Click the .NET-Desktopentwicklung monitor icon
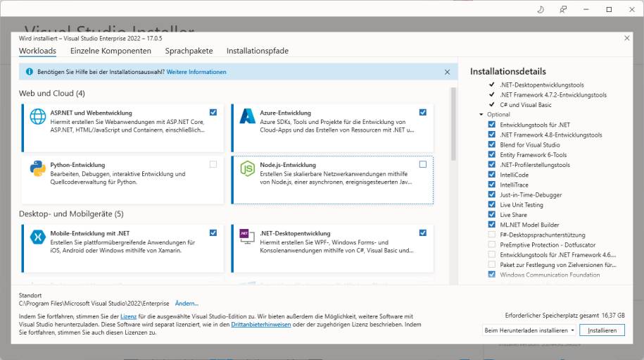 pyautogui.click(x=247, y=236)
